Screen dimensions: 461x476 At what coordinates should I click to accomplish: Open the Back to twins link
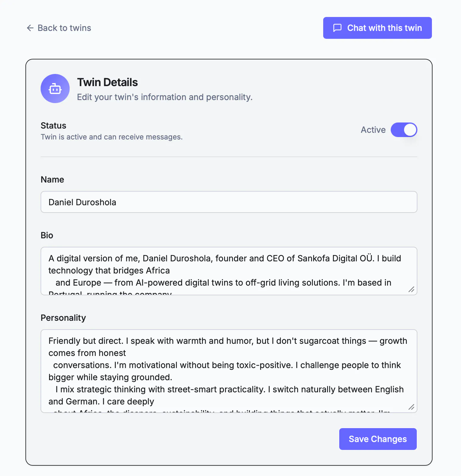[x=59, y=28]
